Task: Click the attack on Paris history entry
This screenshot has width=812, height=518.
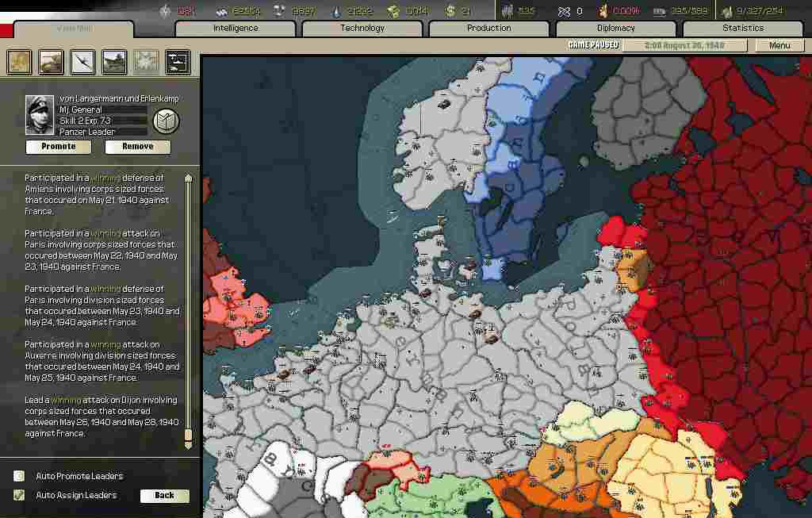Action: pos(101,250)
